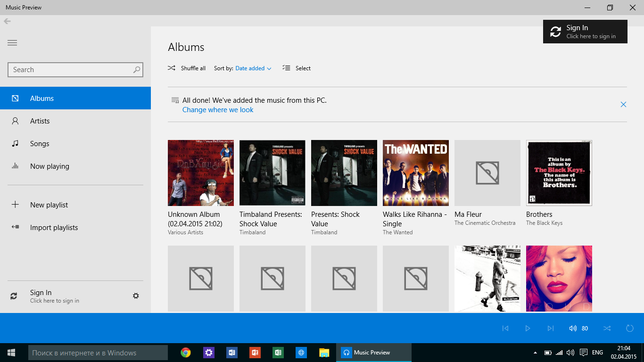
Task: Open the Sort by Date added dropdown
Action: click(253, 68)
